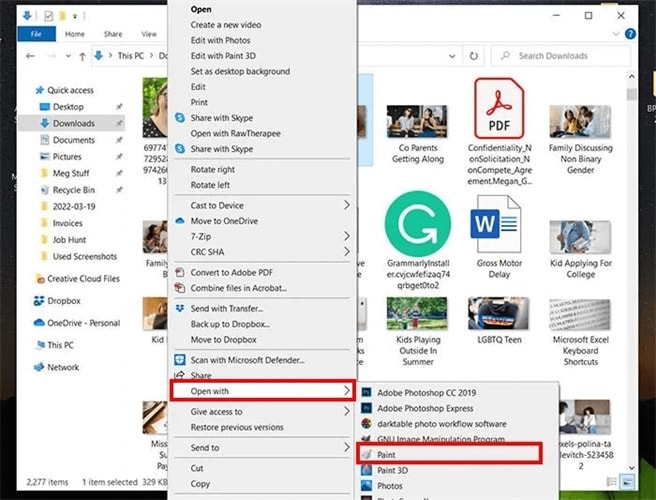
Task: Select the Word document Gross Motor Delay icon
Action: [x=496, y=224]
